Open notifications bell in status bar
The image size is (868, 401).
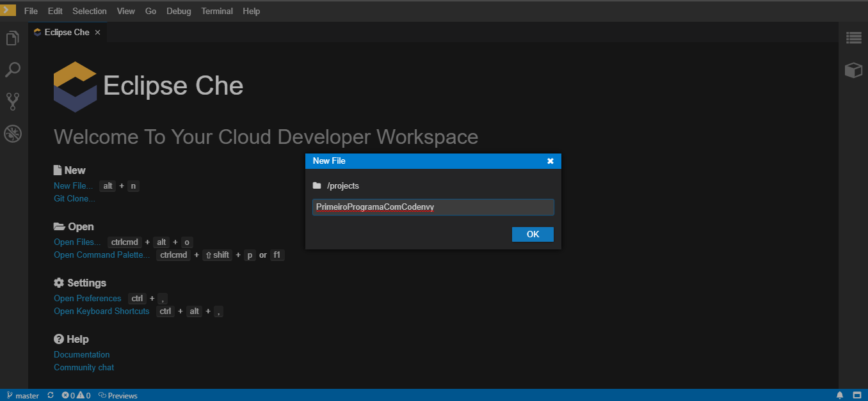(x=840, y=395)
